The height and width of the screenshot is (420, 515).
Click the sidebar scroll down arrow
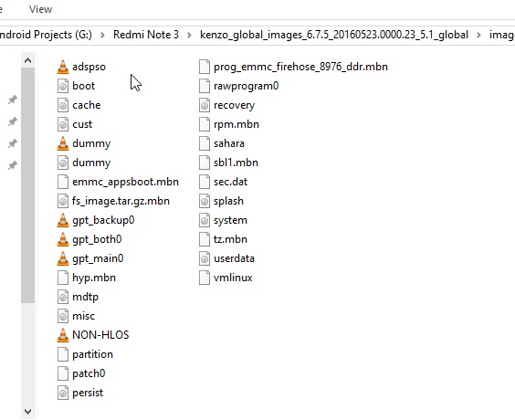click(28, 412)
